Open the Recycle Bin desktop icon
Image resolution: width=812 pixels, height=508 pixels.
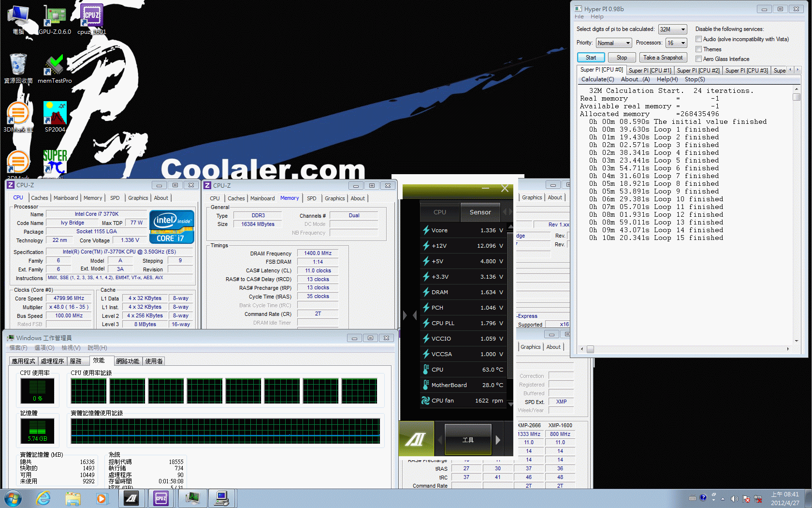click(18, 69)
